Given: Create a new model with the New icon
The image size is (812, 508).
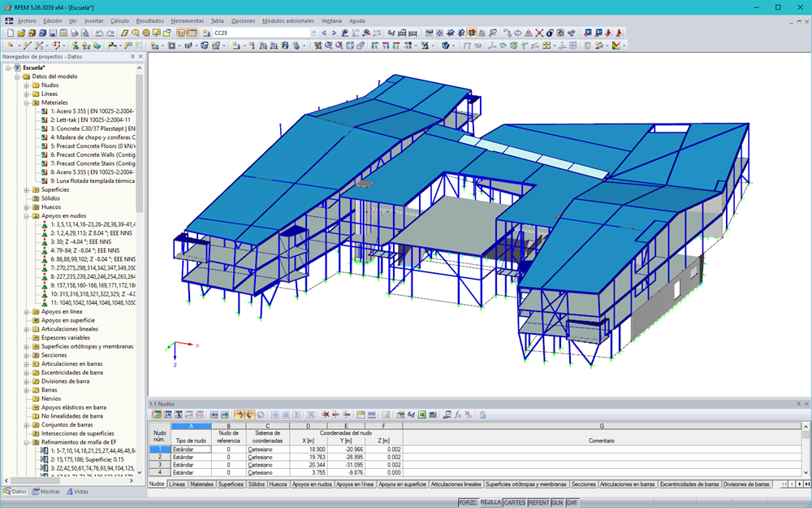Looking at the screenshot, I should pos(11,33).
